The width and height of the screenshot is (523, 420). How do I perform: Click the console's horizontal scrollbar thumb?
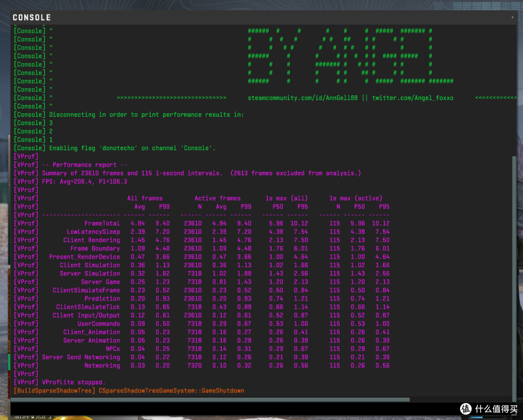tap(210, 399)
